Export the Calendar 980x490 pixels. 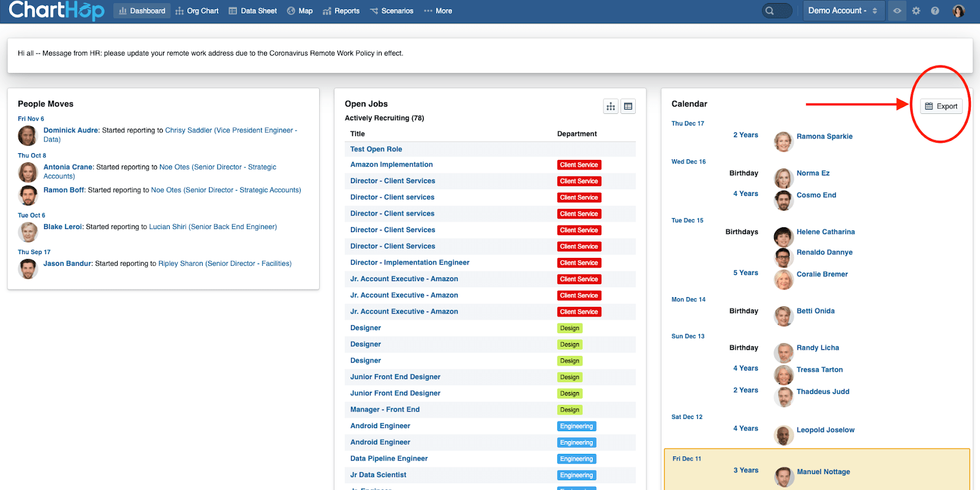point(941,106)
